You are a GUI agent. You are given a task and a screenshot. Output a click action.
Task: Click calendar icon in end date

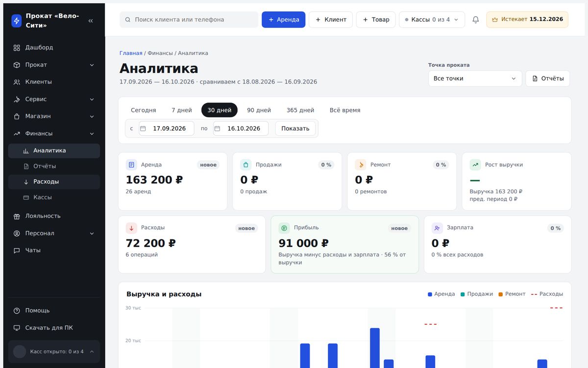click(x=217, y=129)
